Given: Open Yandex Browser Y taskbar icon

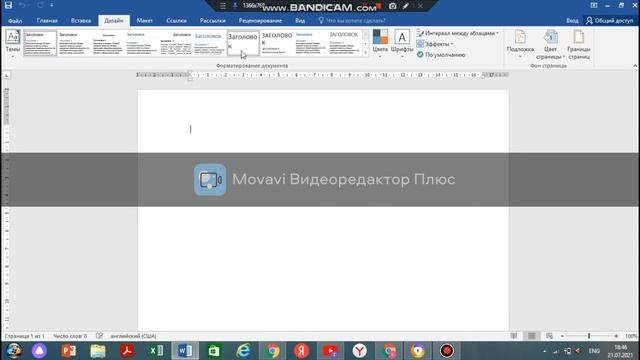Looking at the screenshot, I should tap(360, 351).
